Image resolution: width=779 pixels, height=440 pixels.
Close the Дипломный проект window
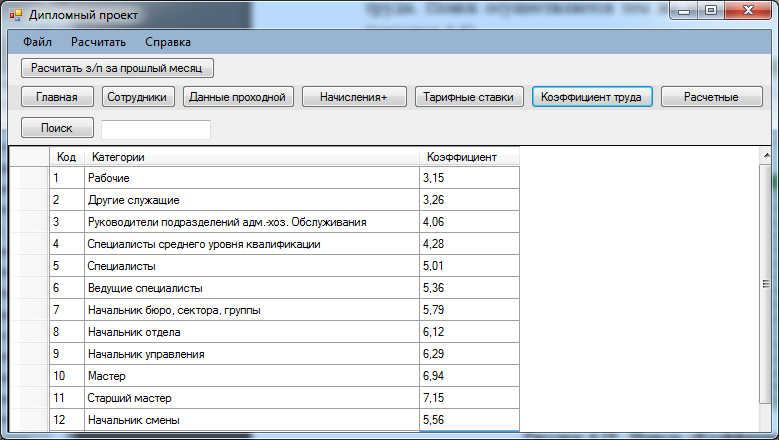coord(748,10)
